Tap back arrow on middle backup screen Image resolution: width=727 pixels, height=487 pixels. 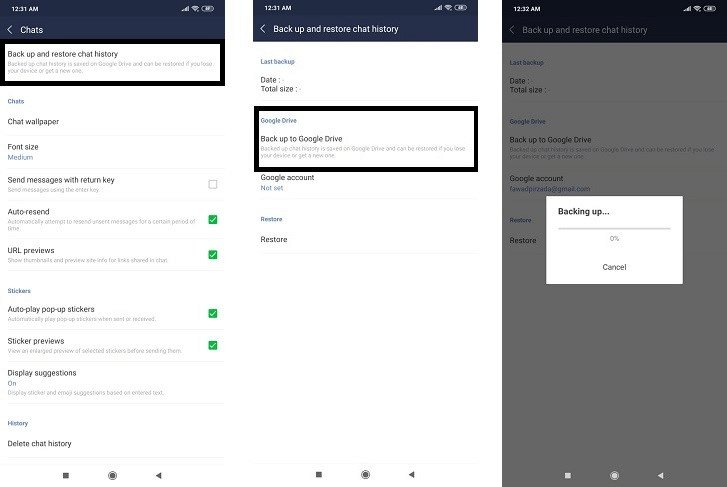263,29
